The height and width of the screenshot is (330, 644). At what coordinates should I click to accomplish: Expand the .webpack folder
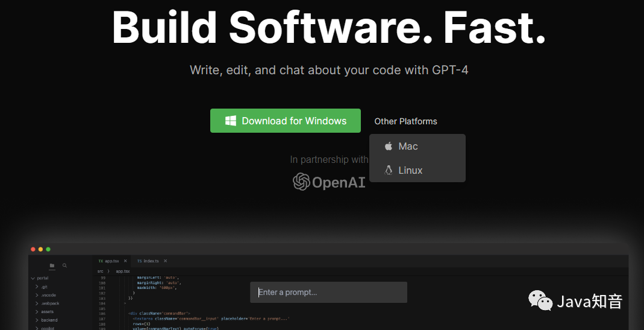pyautogui.click(x=37, y=303)
